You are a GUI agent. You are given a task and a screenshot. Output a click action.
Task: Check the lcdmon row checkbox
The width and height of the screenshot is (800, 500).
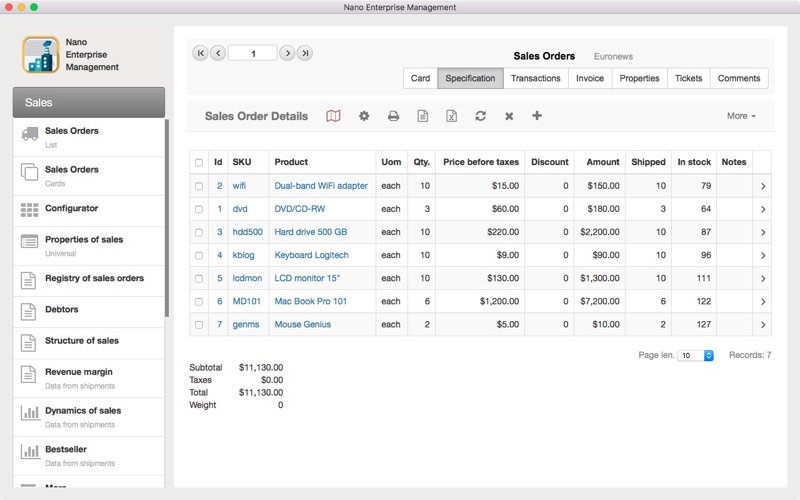[x=199, y=279]
